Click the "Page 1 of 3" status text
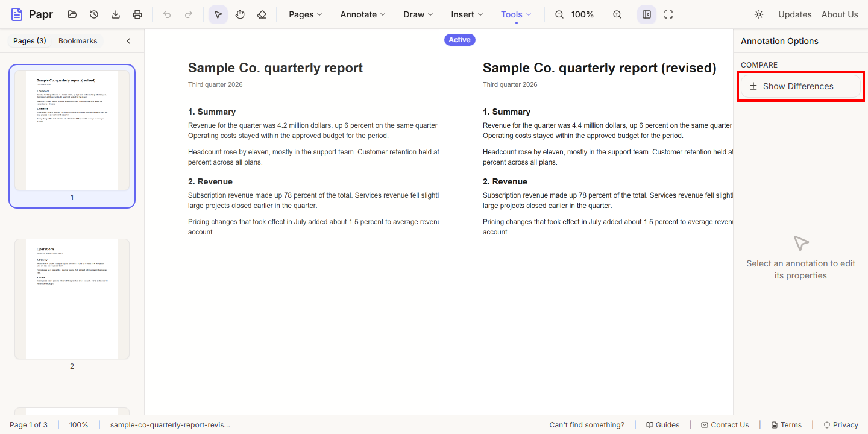Screen dimensions: 868x434 [28, 425]
